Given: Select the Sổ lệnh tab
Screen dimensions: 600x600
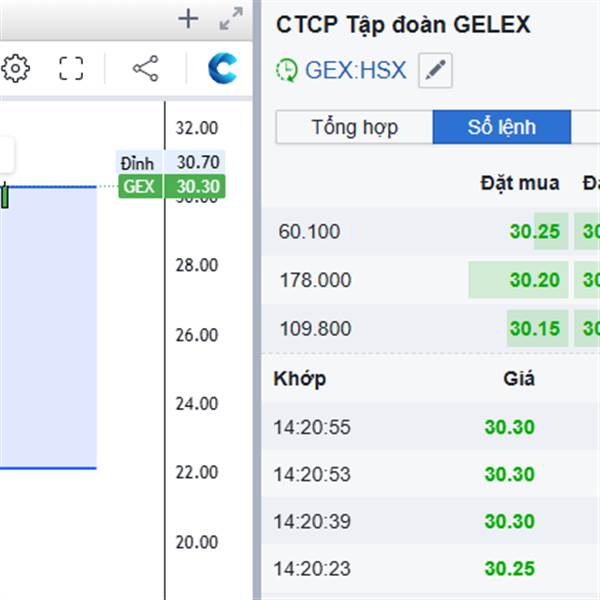Looking at the screenshot, I should [502, 127].
